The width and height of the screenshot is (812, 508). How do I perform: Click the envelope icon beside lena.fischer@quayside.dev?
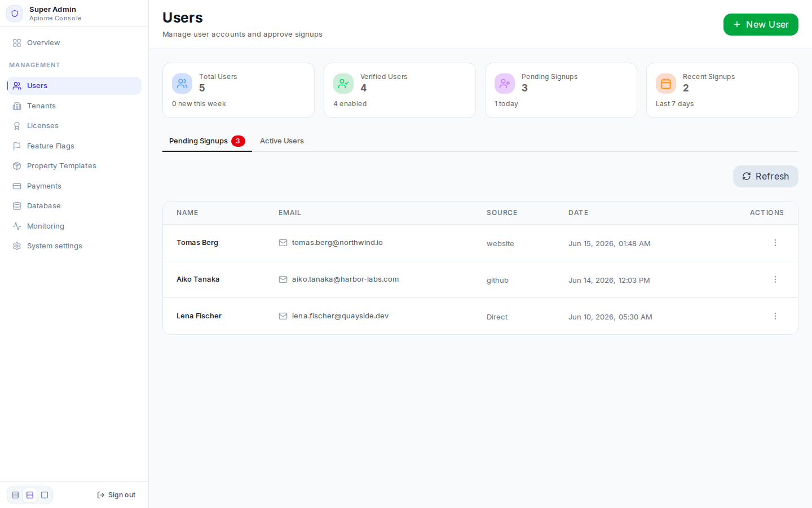283,316
